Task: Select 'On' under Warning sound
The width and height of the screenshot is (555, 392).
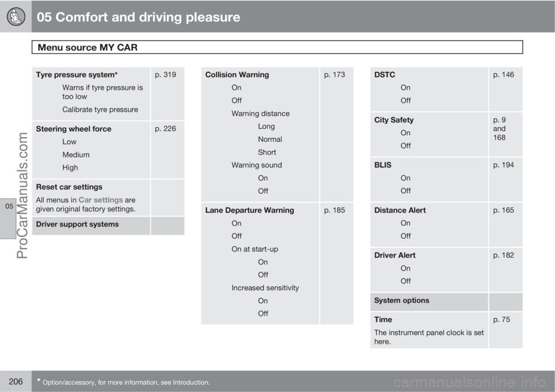Action: (262, 178)
